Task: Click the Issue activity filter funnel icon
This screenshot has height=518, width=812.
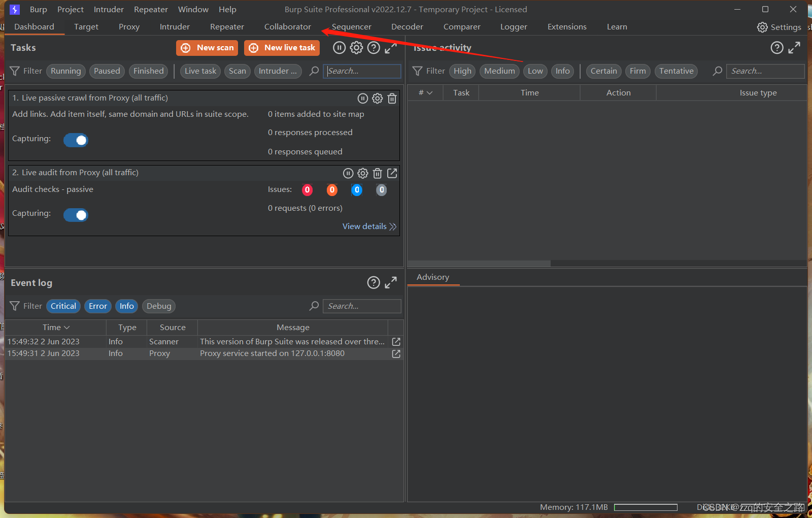Action: click(x=417, y=71)
